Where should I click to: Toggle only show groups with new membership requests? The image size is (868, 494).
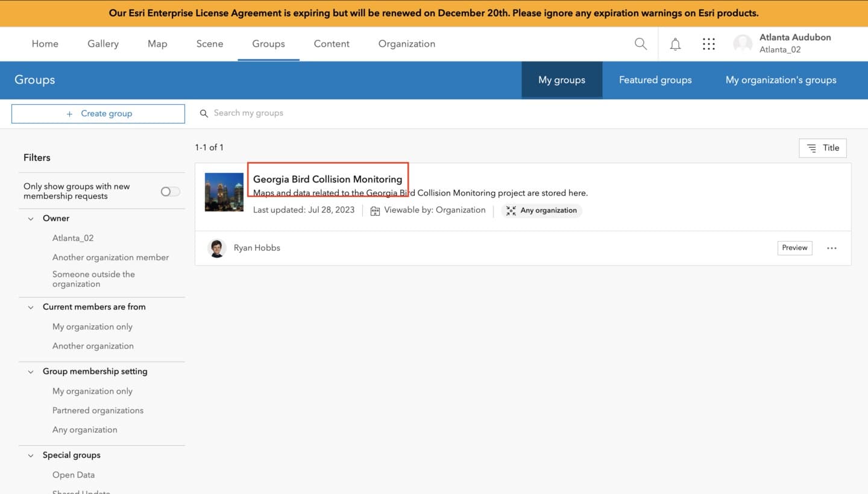tap(170, 192)
